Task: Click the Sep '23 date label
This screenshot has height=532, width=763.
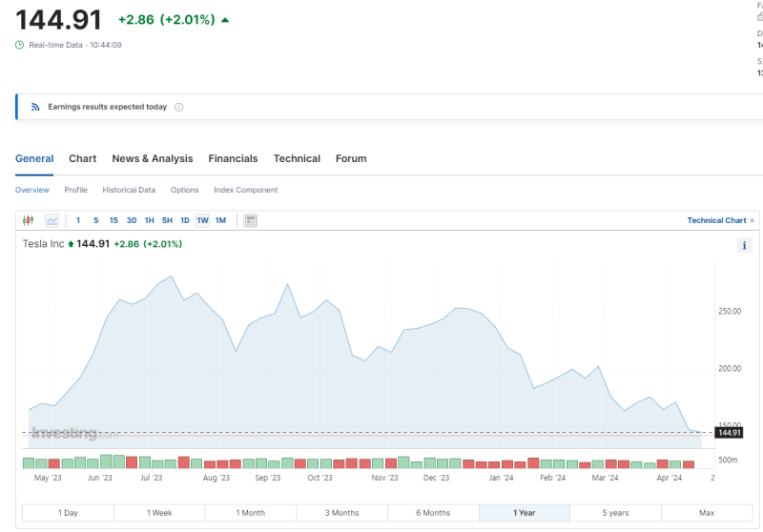Action: 268,478
